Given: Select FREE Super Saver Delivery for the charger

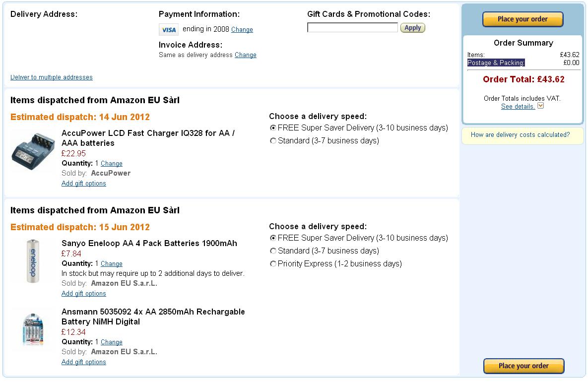Looking at the screenshot, I should (273, 128).
